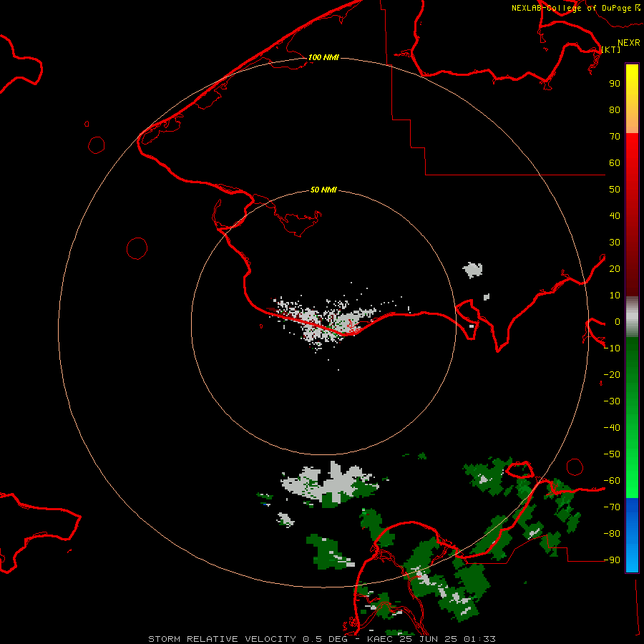Click the large gray echo south of the 50 NMI ring
The height and width of the screenshot is (644, 644).
pyautogui.click(x=331, y=484)
